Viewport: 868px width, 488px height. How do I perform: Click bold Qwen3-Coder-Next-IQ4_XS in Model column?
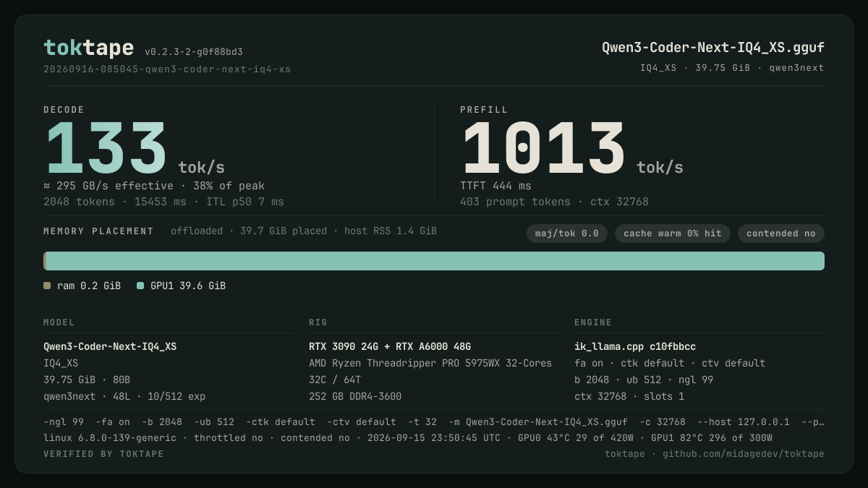pos(110,347)
